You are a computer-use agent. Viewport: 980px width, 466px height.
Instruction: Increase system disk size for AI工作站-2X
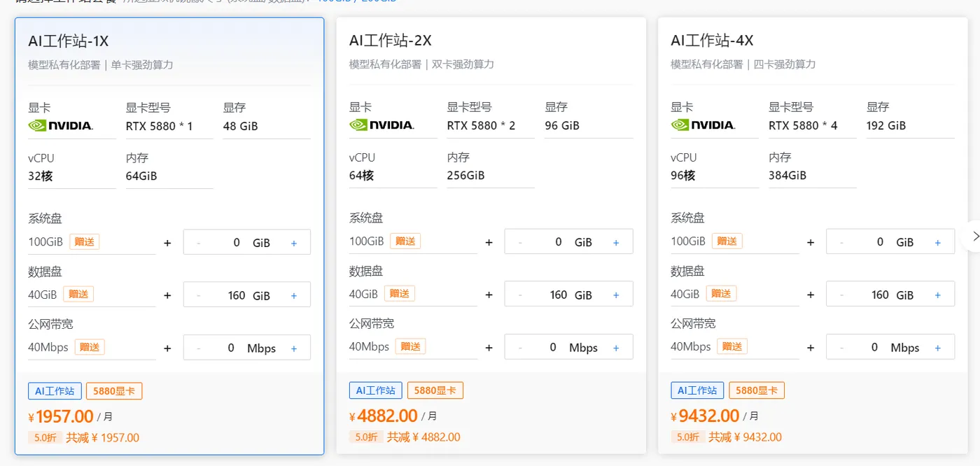point(616,243)
